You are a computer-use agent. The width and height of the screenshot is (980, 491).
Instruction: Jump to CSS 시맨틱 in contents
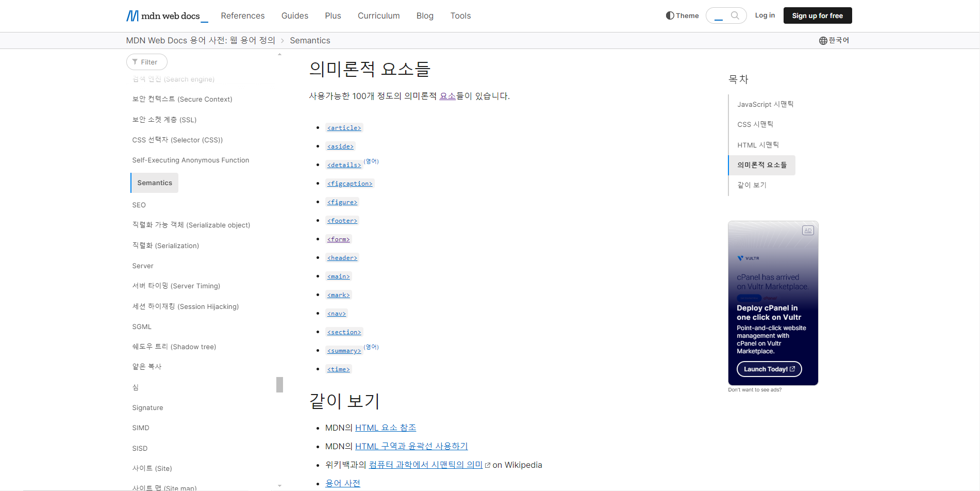click(755, 124)
